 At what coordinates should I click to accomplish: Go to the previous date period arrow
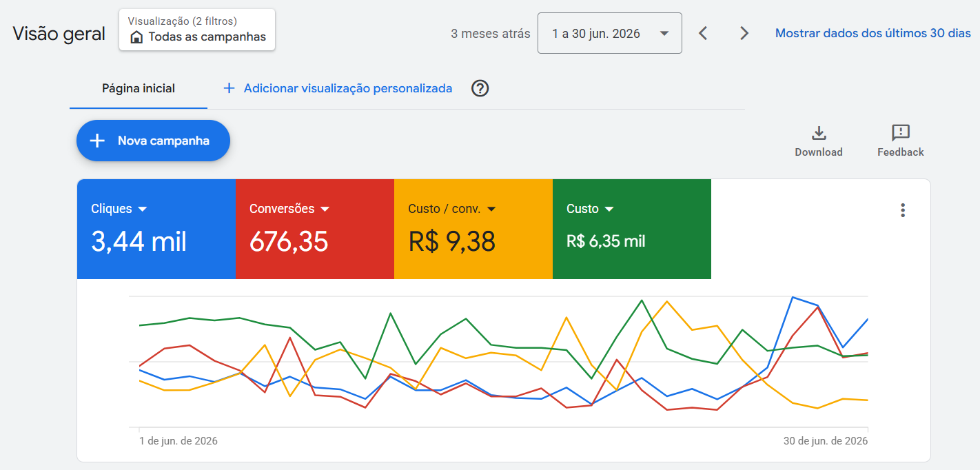[703, 33]
